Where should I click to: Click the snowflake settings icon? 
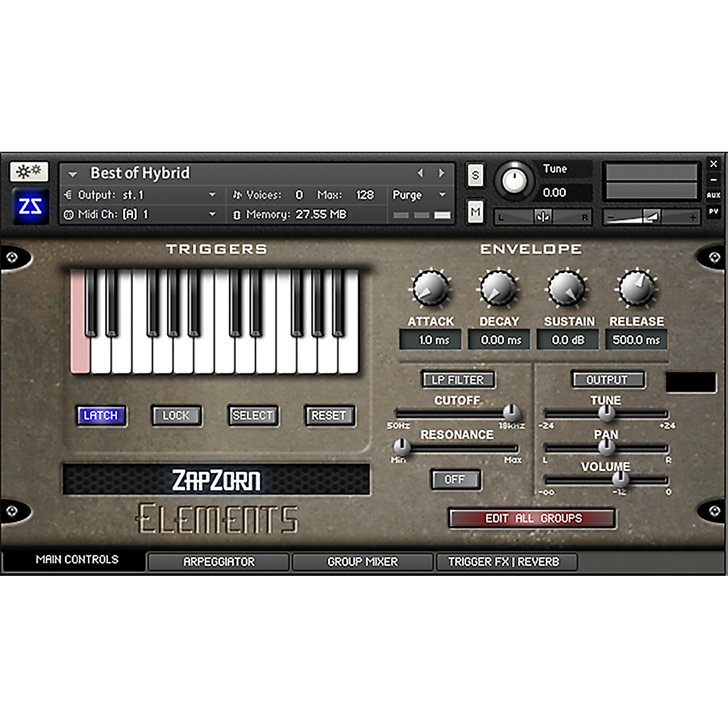29,172
